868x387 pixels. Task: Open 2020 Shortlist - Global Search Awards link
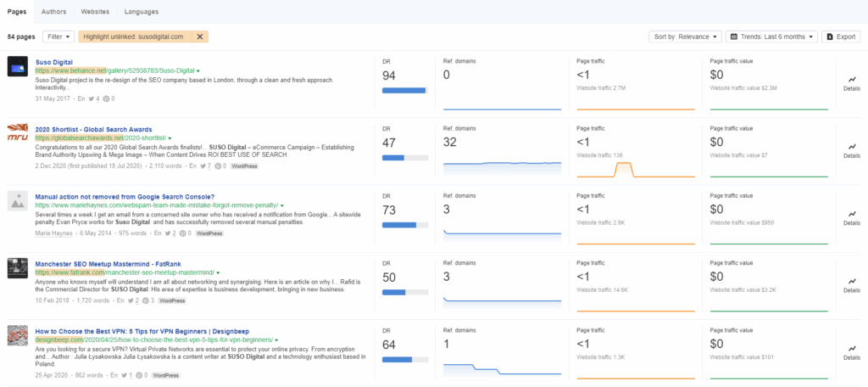[x=93, y=130]
